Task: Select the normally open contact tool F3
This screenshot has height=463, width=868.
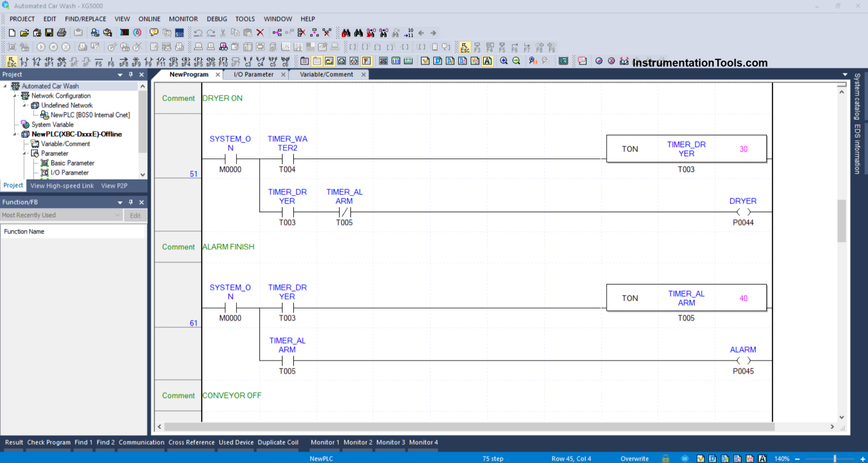Action: click(24, 61)
